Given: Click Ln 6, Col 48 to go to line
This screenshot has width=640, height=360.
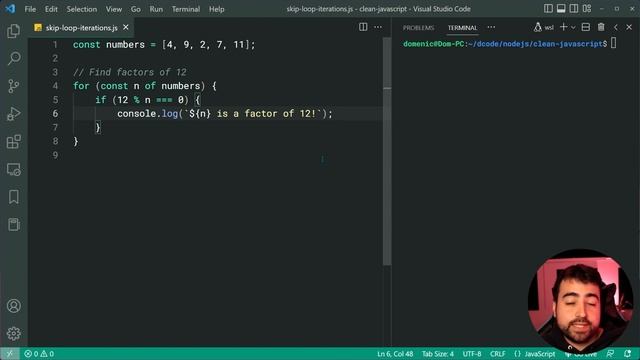Looking at the screenshot, I should [395, 354].
